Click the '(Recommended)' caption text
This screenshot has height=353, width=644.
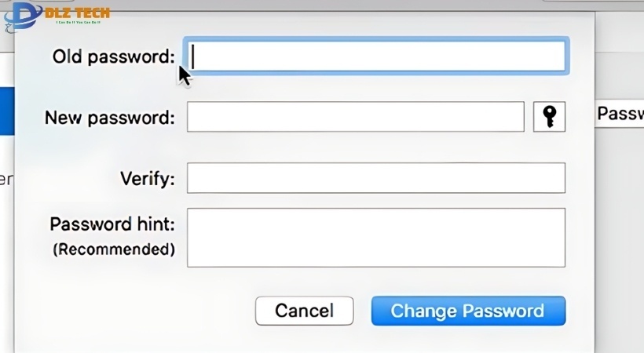pos(113,249)
